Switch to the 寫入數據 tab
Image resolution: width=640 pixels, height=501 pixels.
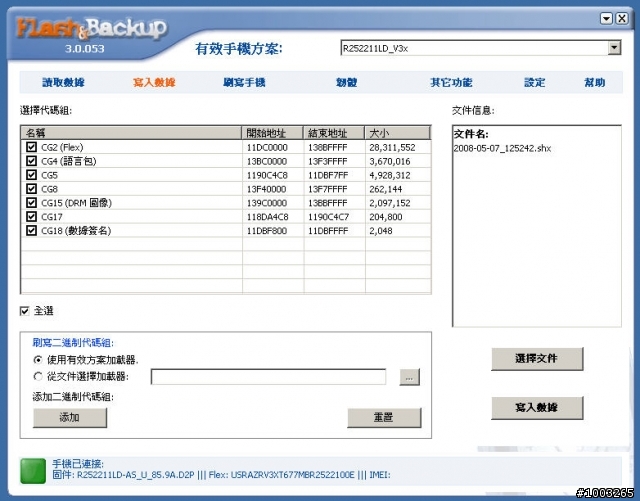pyautogui.click(x=154, y=82)
